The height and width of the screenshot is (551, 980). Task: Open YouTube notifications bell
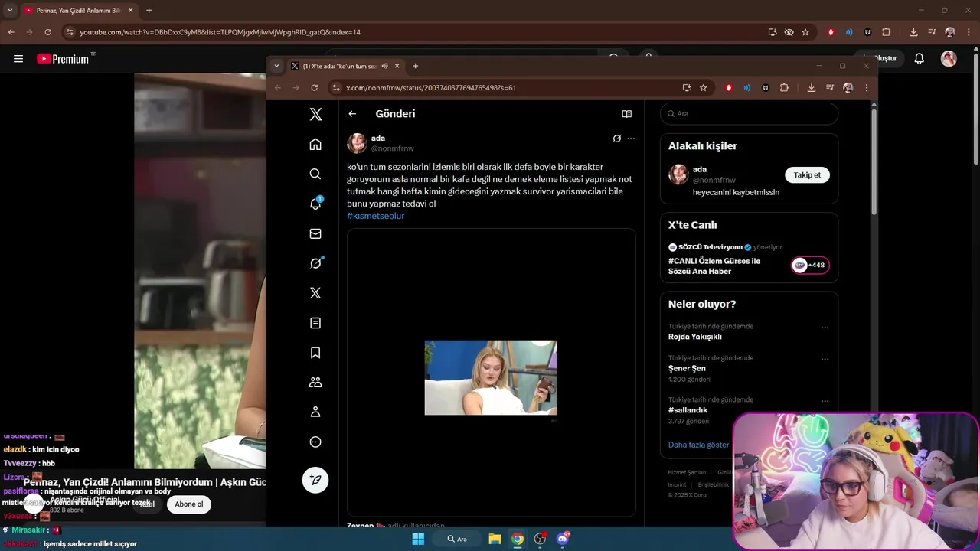(x=920, y=59)
